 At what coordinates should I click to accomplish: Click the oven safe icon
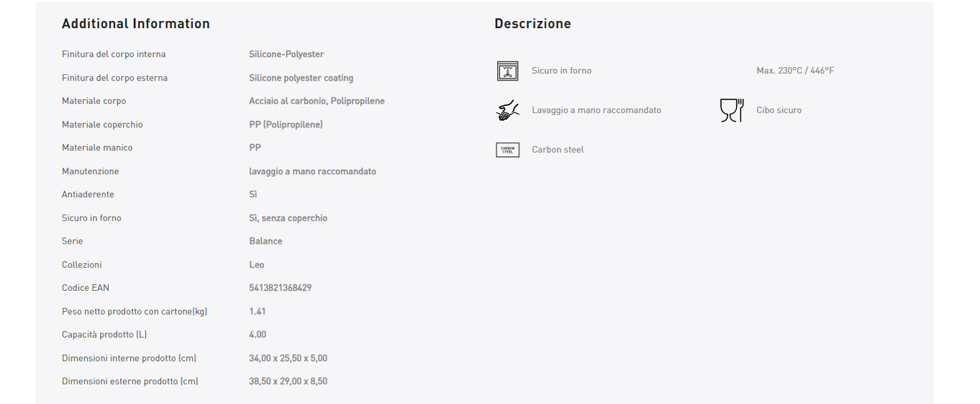coord(507,71)
